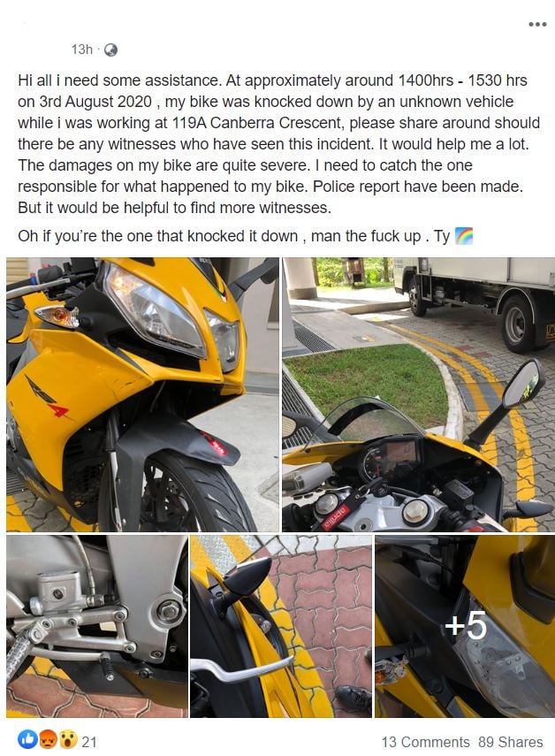The height and width of the screenshot is (756, 555).
Task: Click the globe public audience icon
Action: (x=110, y=50)
